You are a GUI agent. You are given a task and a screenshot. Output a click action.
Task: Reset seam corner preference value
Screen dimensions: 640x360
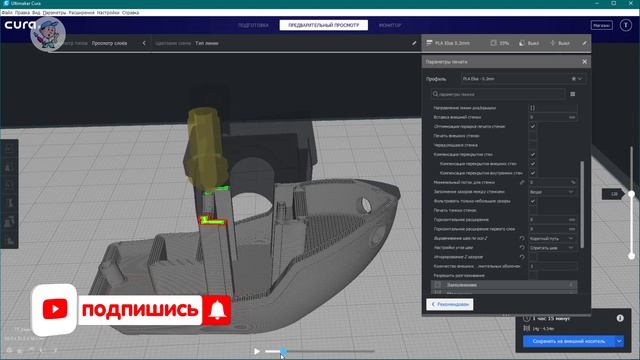522,248
